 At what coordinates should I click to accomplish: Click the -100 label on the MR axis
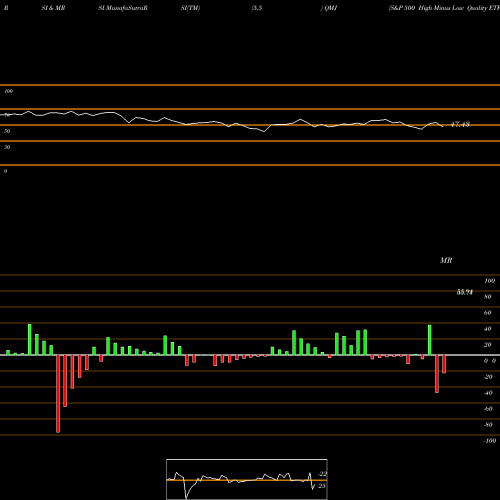click(x=489, y=441)
